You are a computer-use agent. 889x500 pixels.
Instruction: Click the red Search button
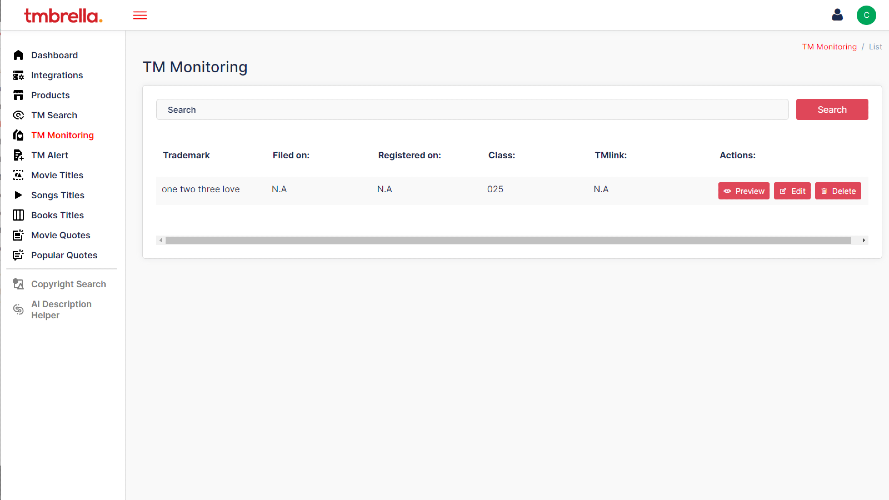pos(832,109)
